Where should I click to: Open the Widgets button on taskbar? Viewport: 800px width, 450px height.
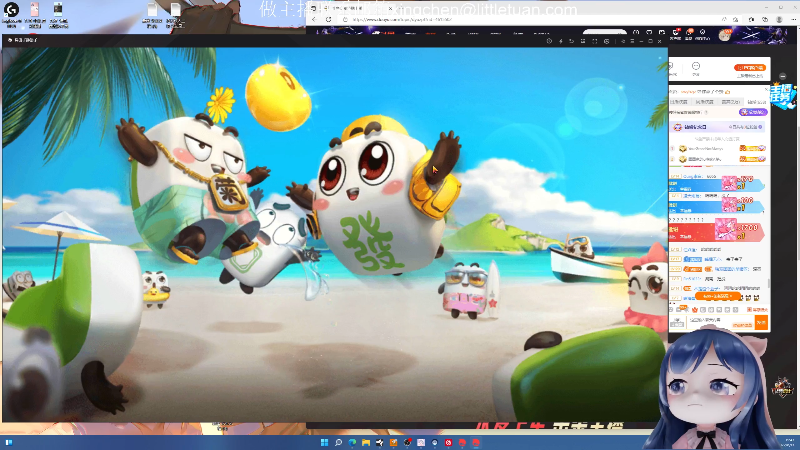pos(9,442)
